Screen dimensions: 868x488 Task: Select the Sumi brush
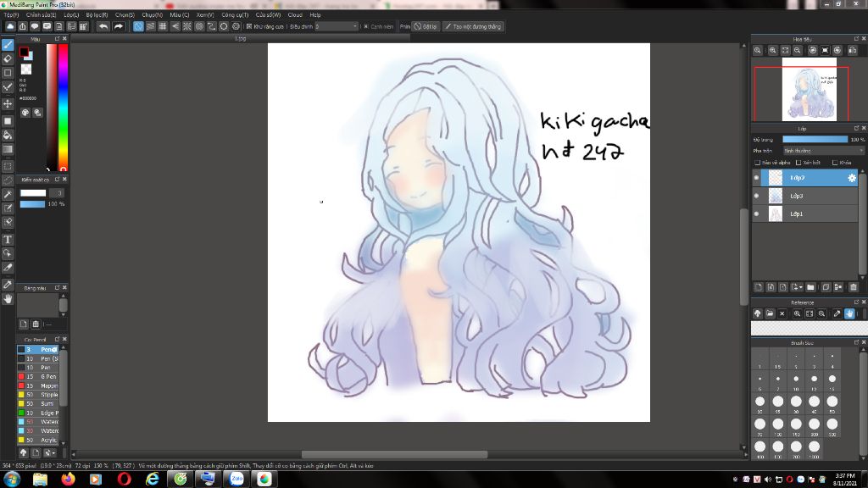pos(38,404)
